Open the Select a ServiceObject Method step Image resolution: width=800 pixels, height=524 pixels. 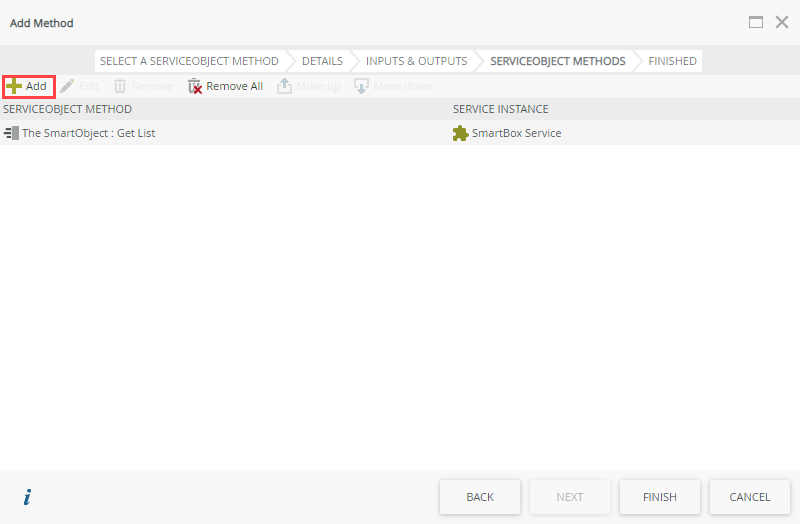(189, 61)
